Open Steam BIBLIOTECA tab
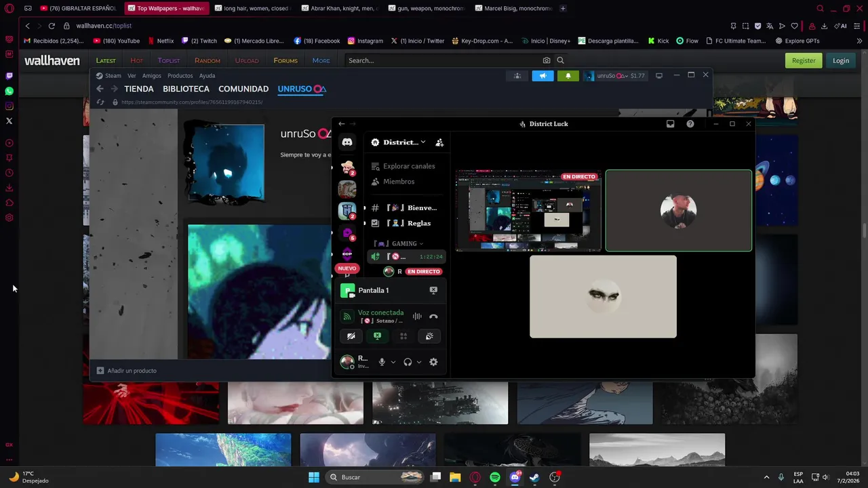Viewport: 868px width, 488px height. click(186, 89)
